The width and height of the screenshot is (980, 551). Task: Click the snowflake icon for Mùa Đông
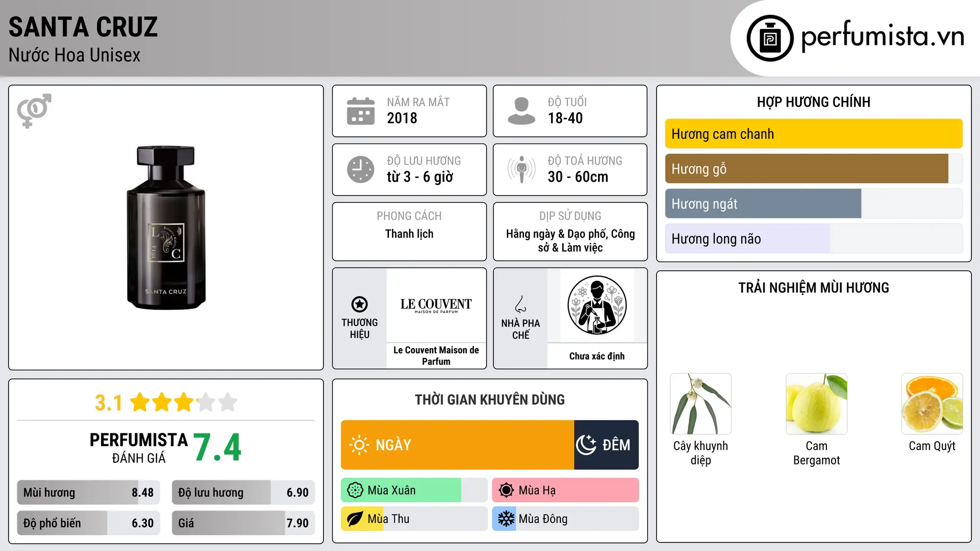pos(506,519)
